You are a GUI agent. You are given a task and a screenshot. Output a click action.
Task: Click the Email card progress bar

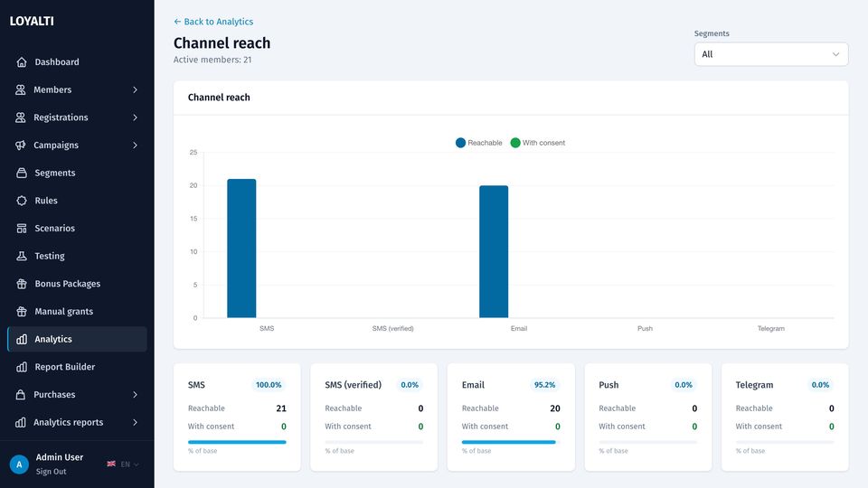pos(510,442)
